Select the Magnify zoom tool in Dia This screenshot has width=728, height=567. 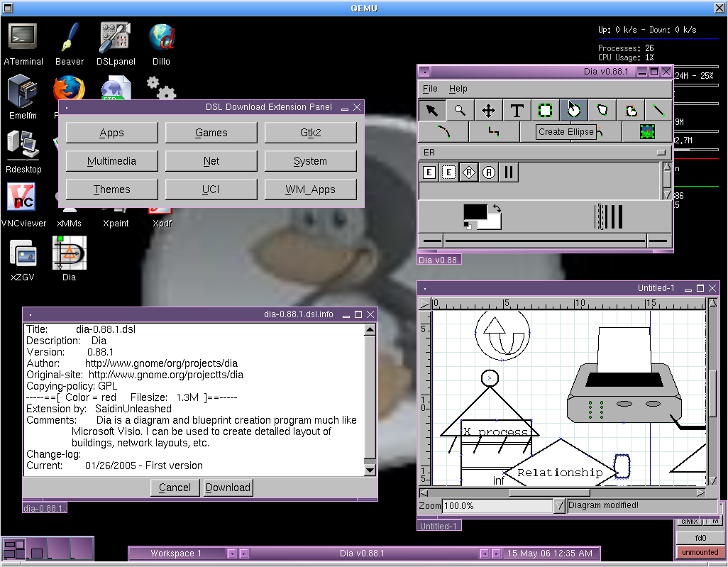[460, 111]
